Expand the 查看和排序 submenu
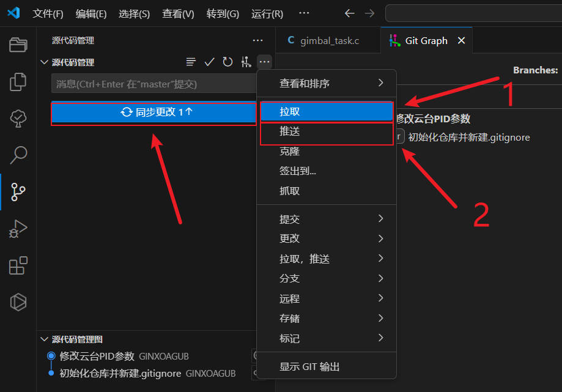The width and height of the screenshot is (562, 392). click(330, 83)
